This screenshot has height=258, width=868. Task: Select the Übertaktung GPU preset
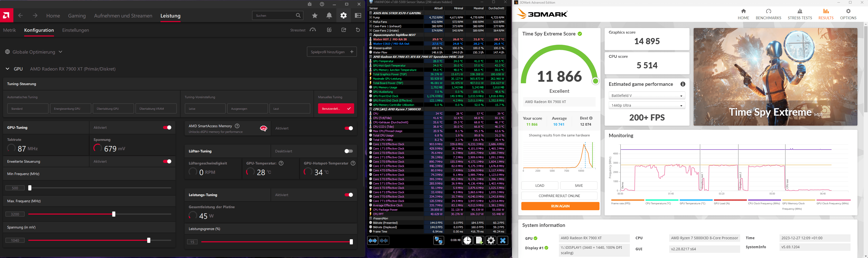tap(113, 109)
